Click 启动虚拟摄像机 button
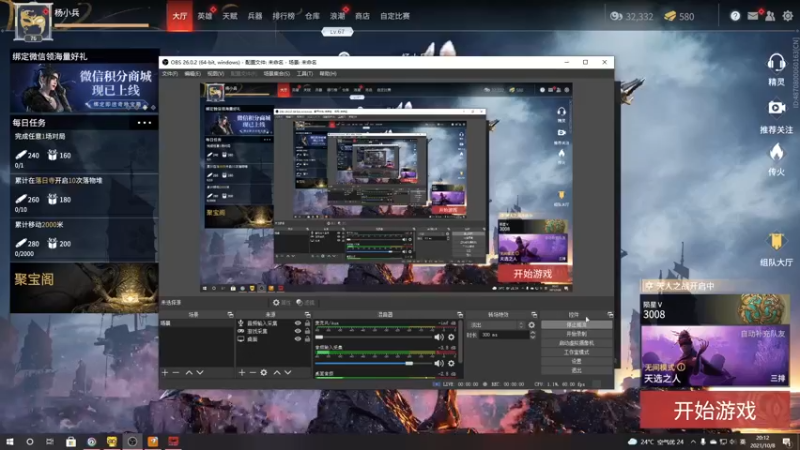This screenshot has height=450, width=800. [577, 343]
